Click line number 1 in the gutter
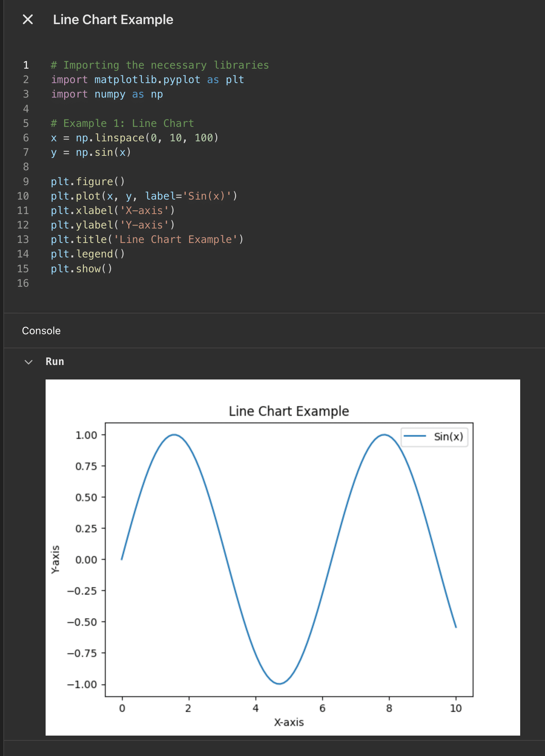This screenshot has height=756, width=545. coord(26,65)
